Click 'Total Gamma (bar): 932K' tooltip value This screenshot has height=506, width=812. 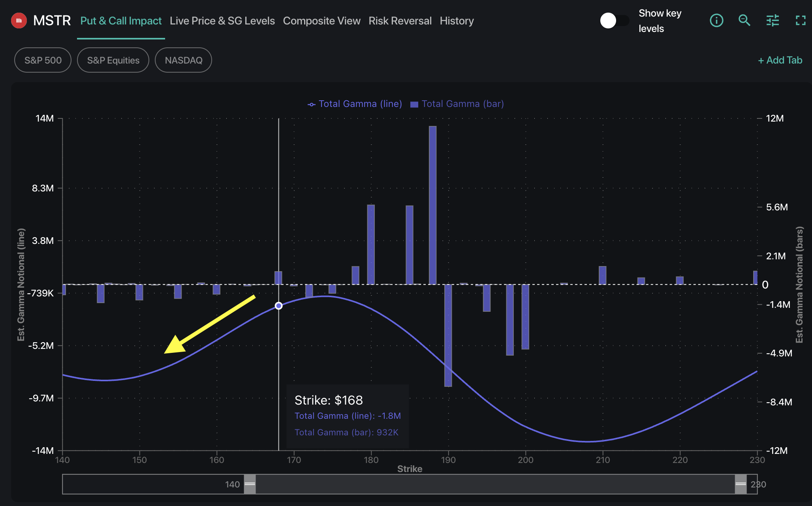click(346, 433)
